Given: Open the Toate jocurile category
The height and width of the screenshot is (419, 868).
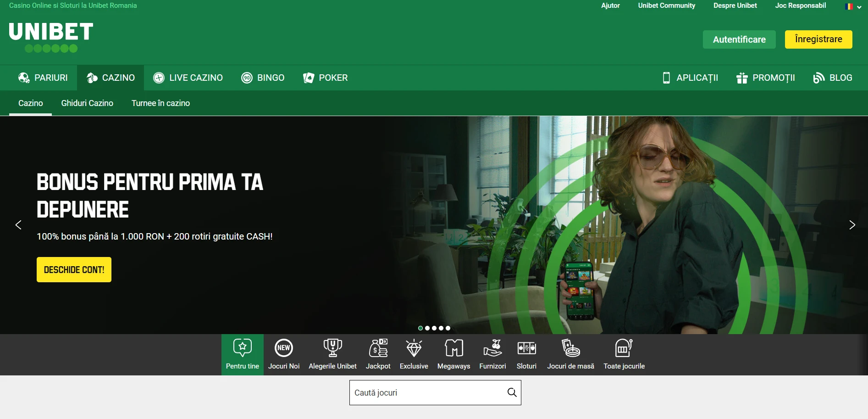Looking at the screenshot, I should point(624,355).
